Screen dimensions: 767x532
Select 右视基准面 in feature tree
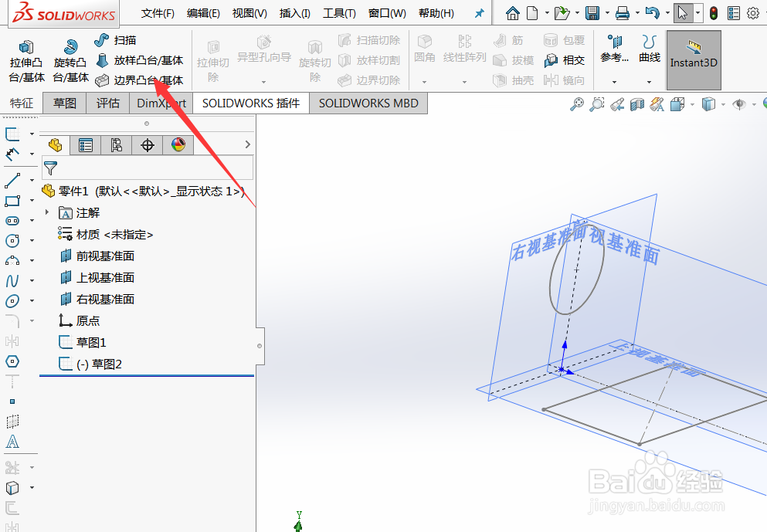pos(97,300)
